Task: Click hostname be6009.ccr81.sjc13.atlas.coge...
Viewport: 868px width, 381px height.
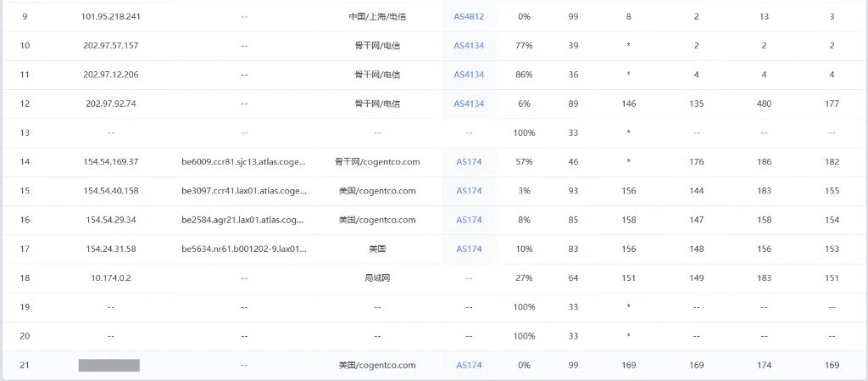Action: [244, 162]
